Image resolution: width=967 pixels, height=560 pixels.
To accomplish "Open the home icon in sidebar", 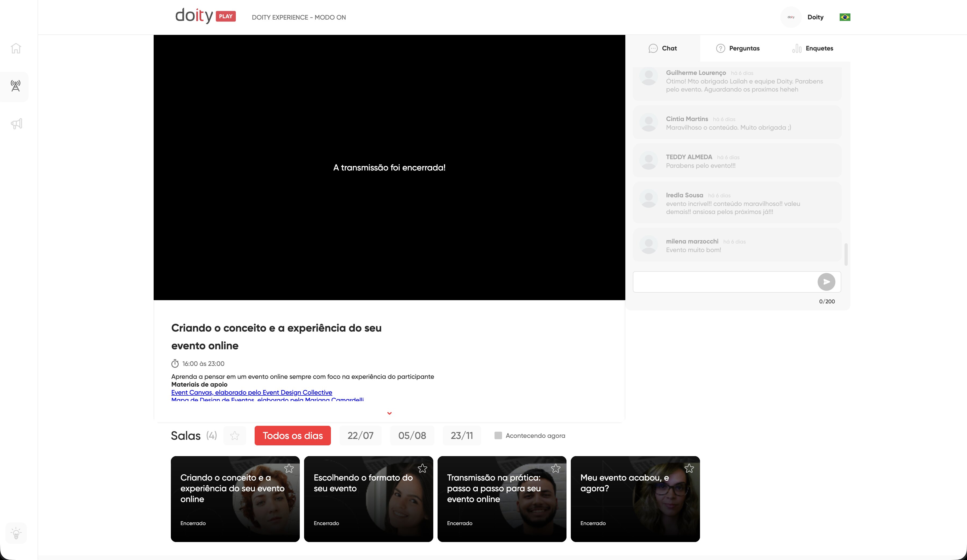I will 16,48.
